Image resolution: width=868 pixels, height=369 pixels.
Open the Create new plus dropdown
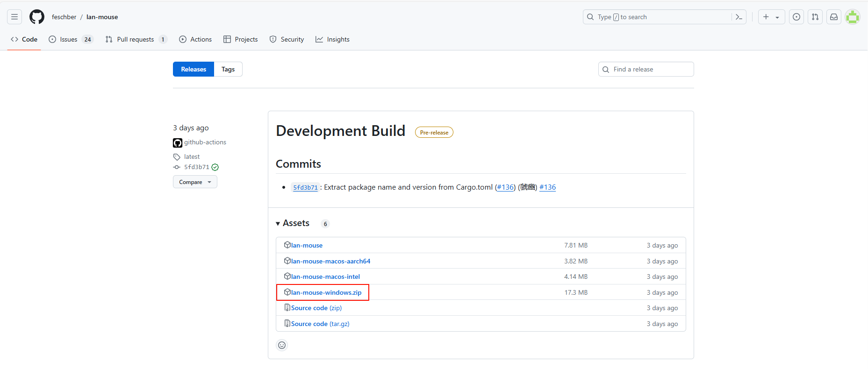(x=771, y=17)
